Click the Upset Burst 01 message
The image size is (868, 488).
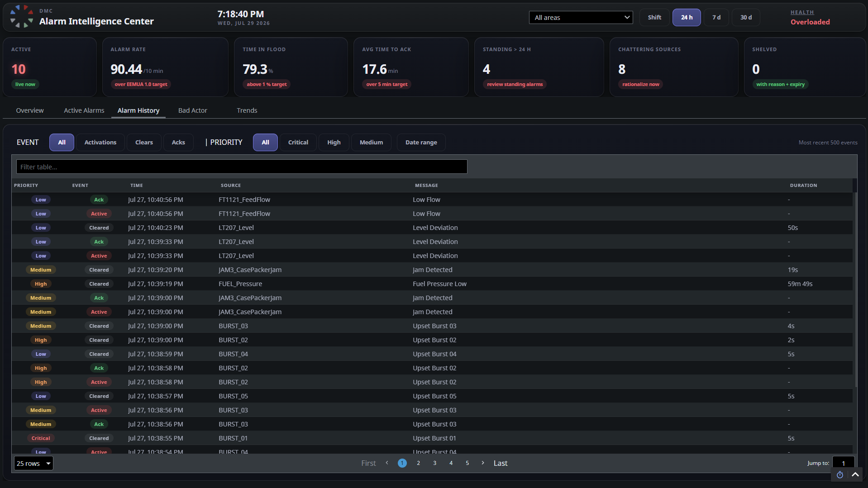(x=434, y=438)
